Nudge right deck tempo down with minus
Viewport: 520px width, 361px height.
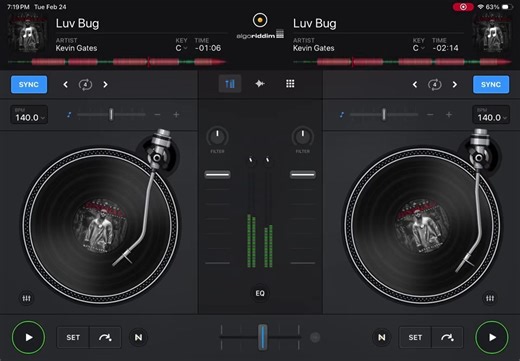coord(430,115)
